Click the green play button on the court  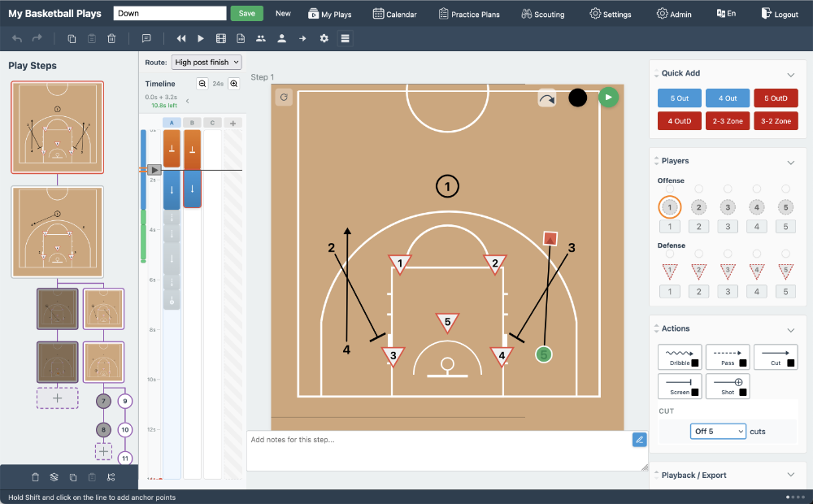(x=607, y=97)
